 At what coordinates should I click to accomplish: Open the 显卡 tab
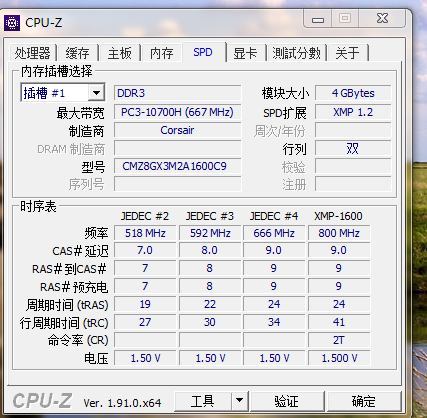[246, 53]
